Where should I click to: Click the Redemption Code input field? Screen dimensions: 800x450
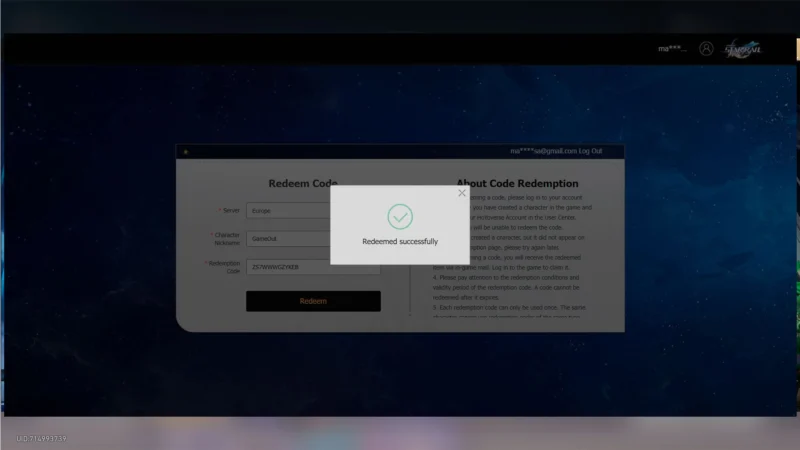pyautogui.click(x=313, y=267)
